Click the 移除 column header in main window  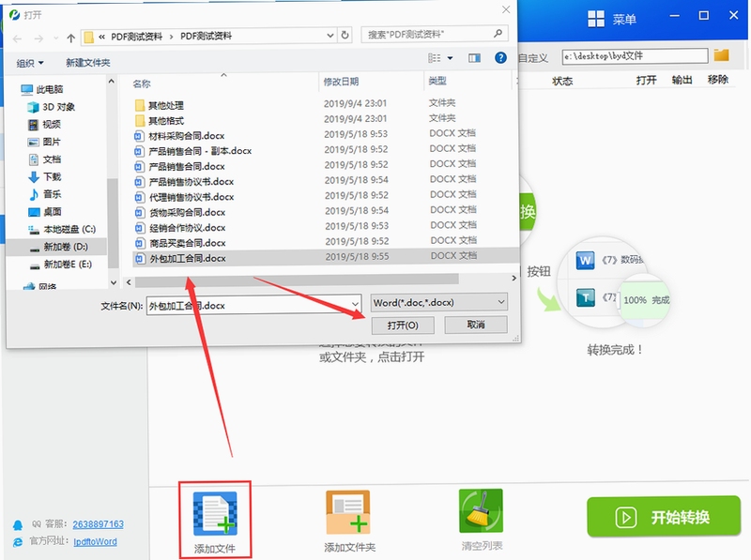click(x=717, y=80)
